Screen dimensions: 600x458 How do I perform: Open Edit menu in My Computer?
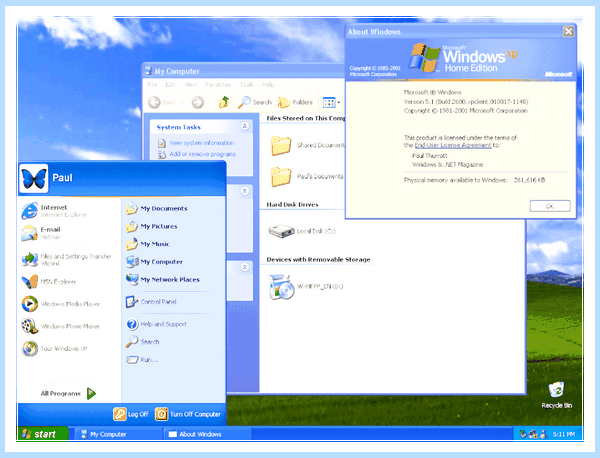point(170,85)
